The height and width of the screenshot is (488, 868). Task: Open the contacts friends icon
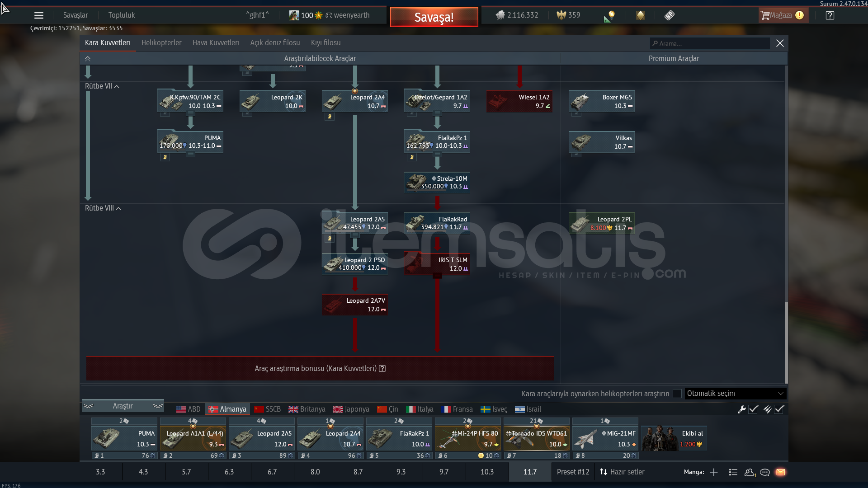[750, 472]
